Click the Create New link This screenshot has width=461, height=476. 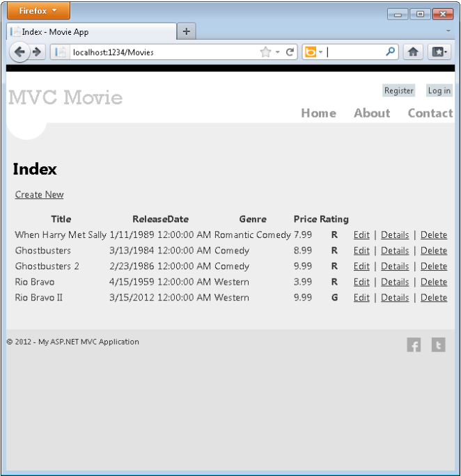(x=39, y=195)
